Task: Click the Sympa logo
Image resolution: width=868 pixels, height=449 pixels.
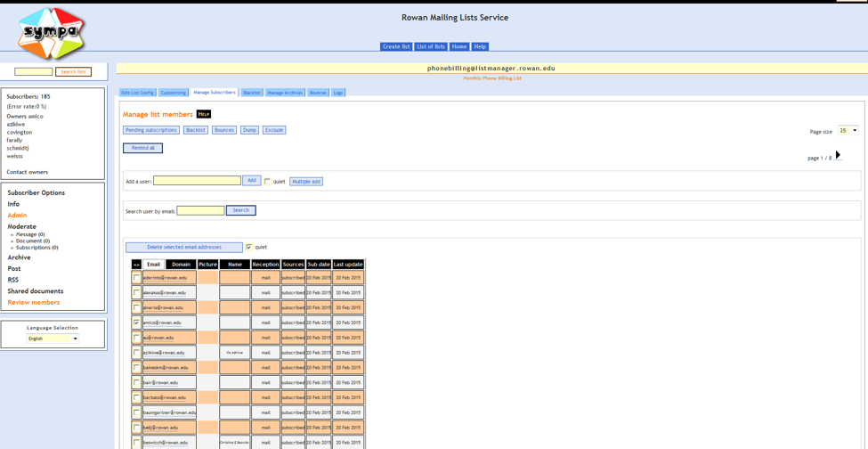Action: 51,33
